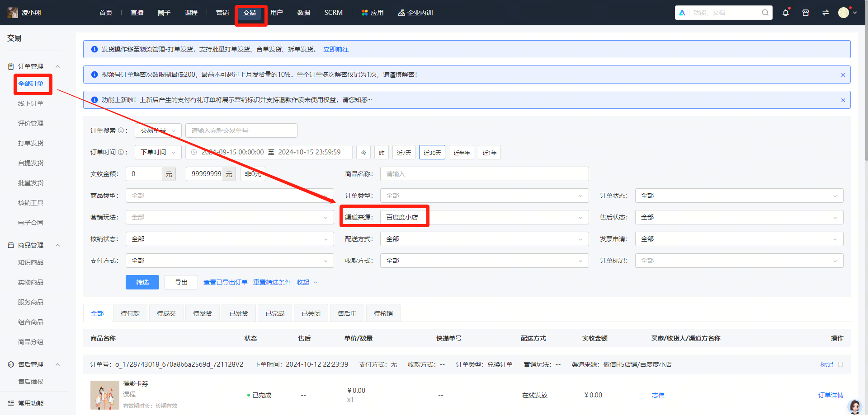
Task: Toggle the 非0元 filter button
Action: pyautogui.click(x=253, y=174)
